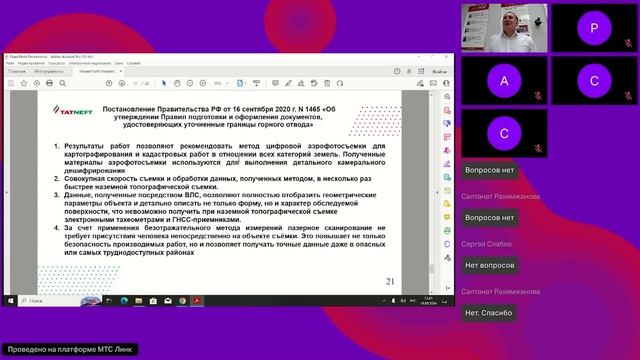The width and height of the screenshot is (640, 360).
Task: Switch to the Главная tab
Action: (17, 71)
